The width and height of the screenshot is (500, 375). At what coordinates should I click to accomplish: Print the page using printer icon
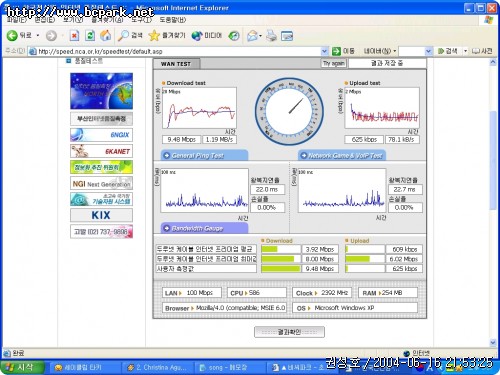271,36
